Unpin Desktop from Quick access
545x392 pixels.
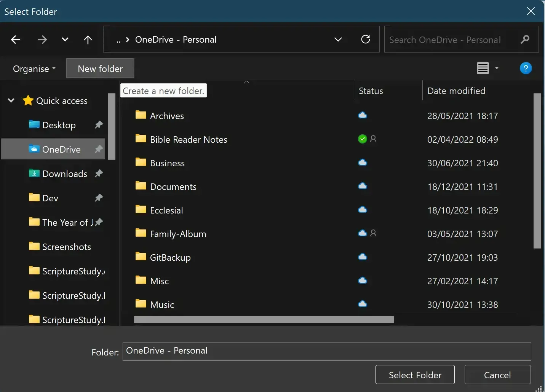pyautogui.click(x=99, y=124)
